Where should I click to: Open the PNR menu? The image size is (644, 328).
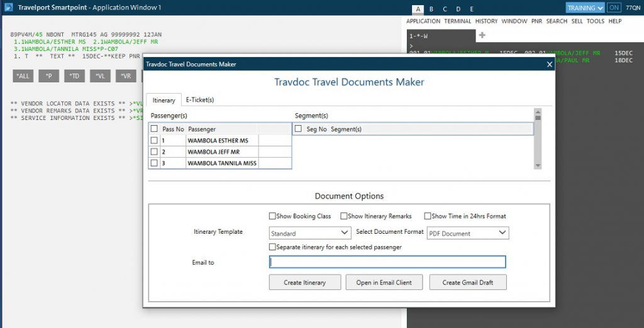click(x=537, y=21)
